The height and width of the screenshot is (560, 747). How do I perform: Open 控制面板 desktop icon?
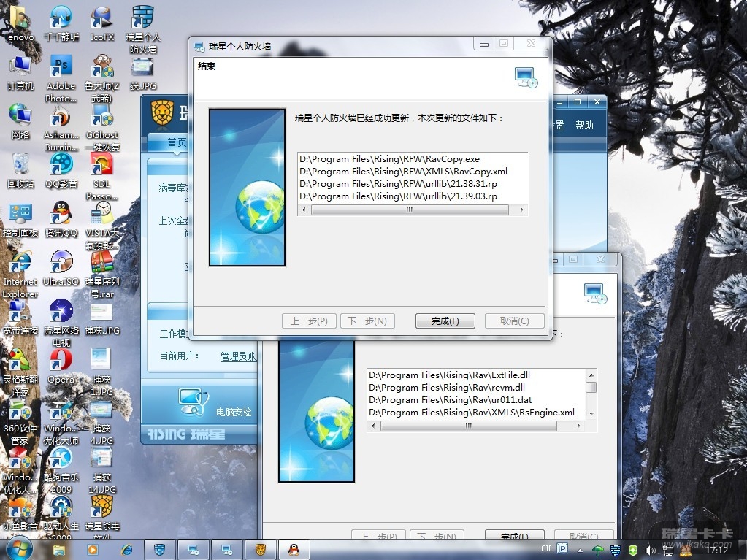point(20,220)
